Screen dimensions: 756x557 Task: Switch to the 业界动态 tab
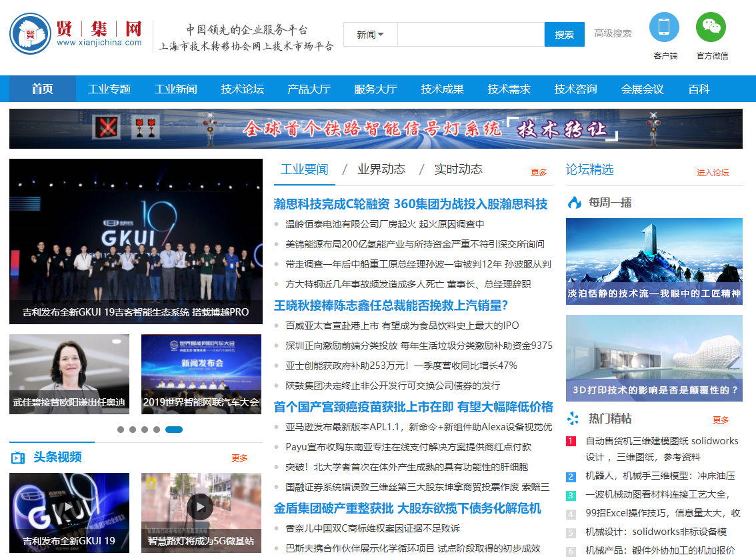coord(381,169)
